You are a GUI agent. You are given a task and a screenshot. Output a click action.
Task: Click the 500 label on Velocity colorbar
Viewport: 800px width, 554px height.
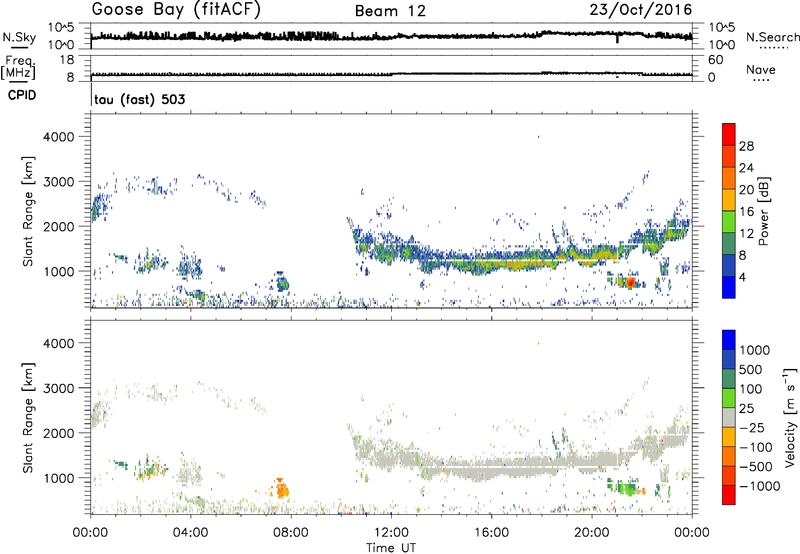tap(751, 370)
